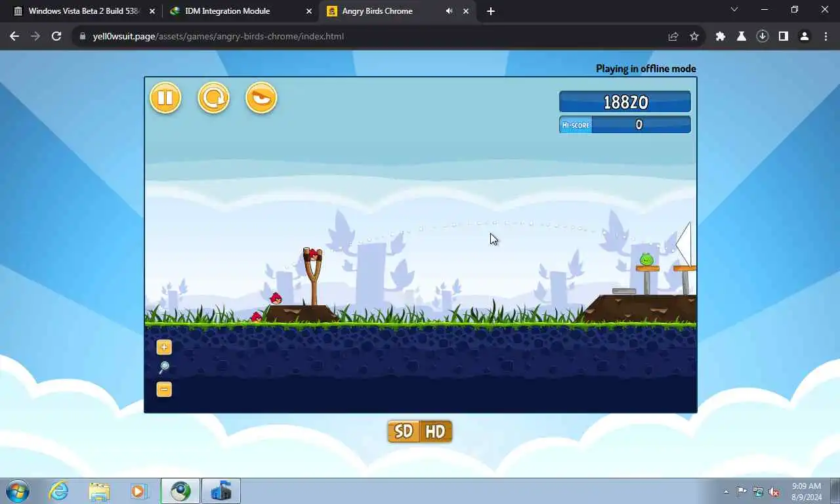Open the tab search dropdown chevron

point(734,9)
